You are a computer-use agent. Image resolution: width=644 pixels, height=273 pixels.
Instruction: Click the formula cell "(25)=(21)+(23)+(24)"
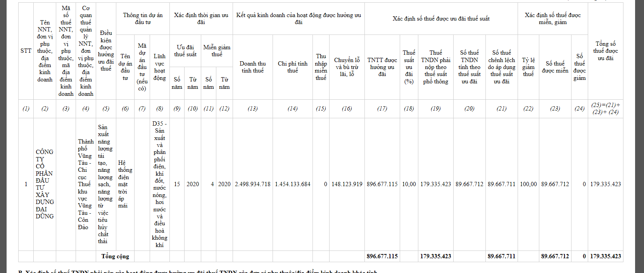pyautogui.click(x=605, y=109)
